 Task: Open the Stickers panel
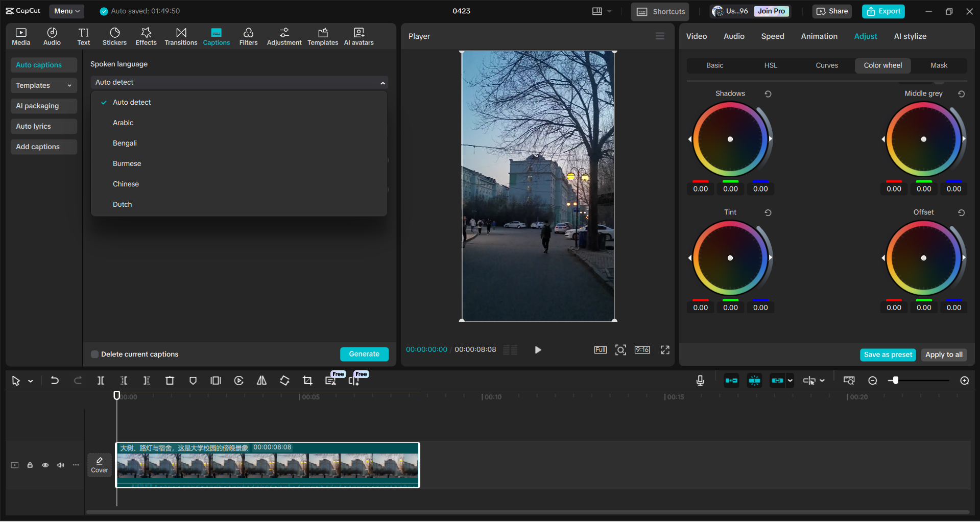[114, 36]
